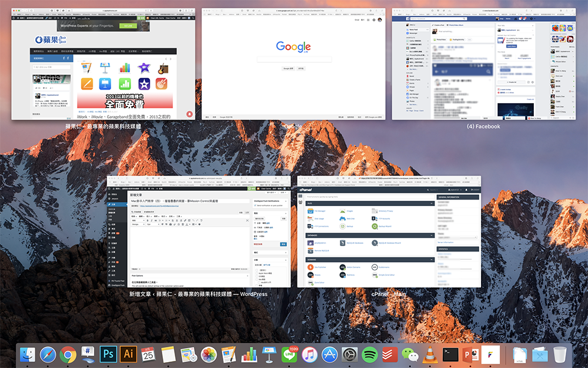Select the WordPress new post window
The image size is (588, 368).
tap(199, 231)
